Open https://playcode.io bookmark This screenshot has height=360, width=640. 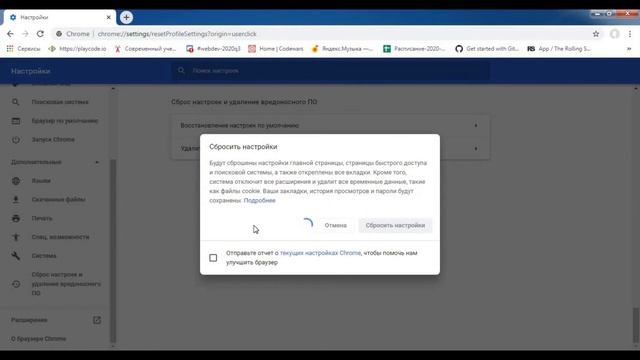point(77,49)
